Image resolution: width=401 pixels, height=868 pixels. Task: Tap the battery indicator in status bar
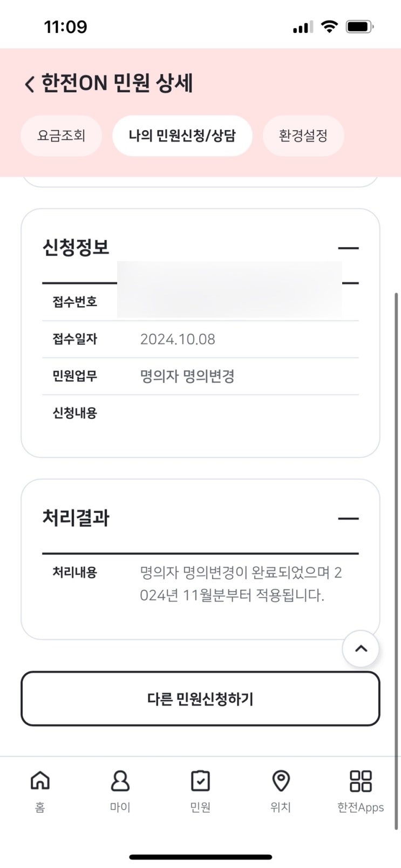click(360, 26)
